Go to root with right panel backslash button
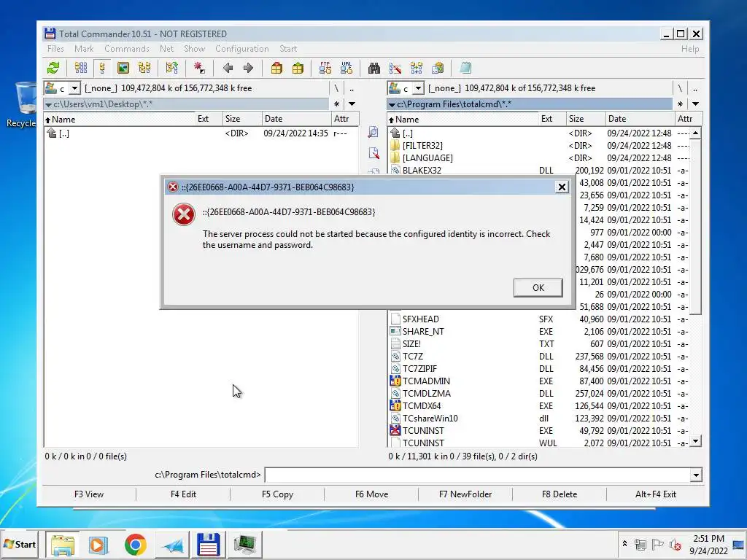 coord(680,88)
